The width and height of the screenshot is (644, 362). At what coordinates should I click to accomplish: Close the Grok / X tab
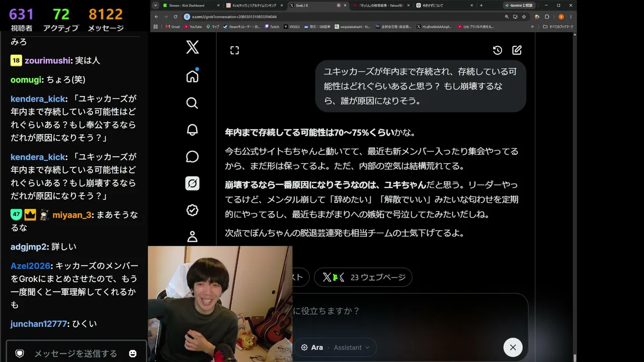tap(346, 5)
